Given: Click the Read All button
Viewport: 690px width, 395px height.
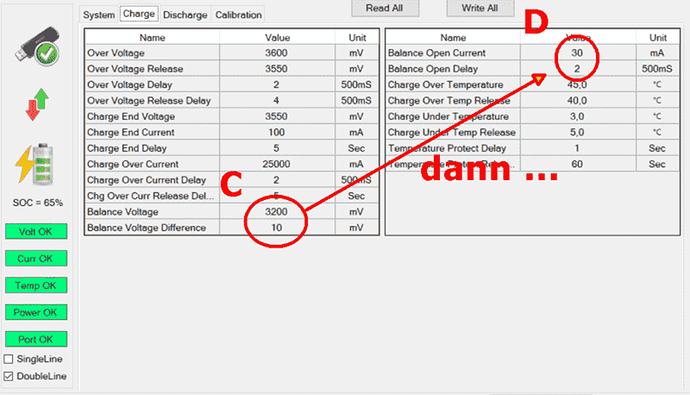Looking at the screenshot, I should [385, 8].
